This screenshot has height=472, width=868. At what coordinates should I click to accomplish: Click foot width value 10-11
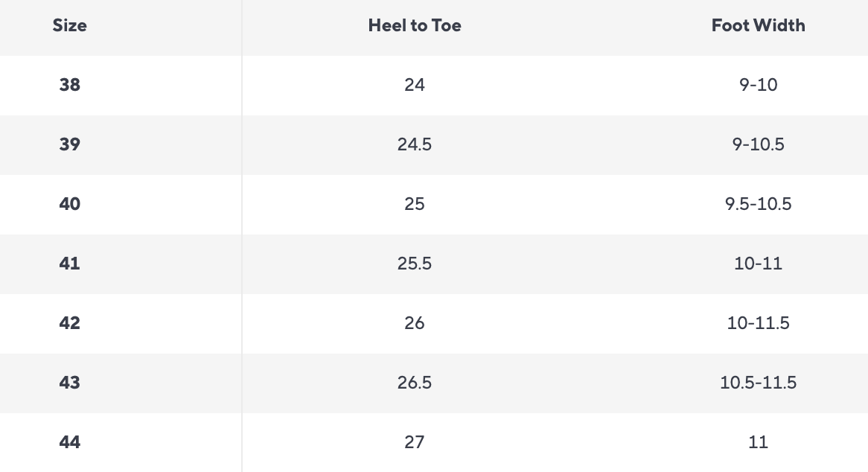point(758,264)
